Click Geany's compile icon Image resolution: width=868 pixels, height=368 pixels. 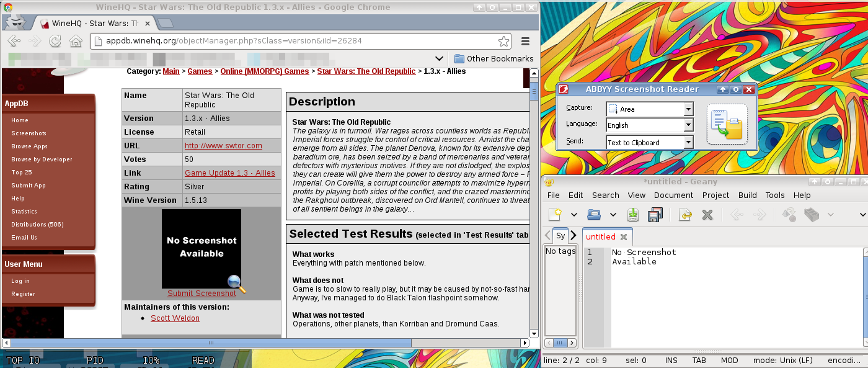point(789,215)
